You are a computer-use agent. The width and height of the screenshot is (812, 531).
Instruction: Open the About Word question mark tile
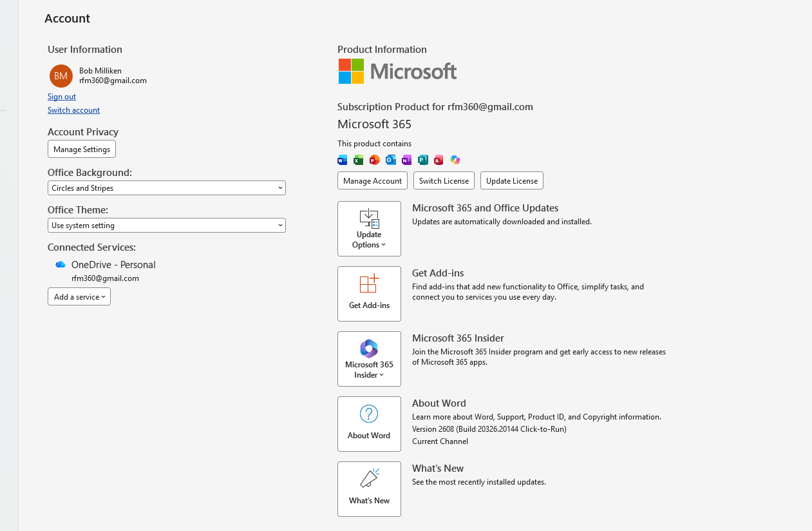point(369,424)
